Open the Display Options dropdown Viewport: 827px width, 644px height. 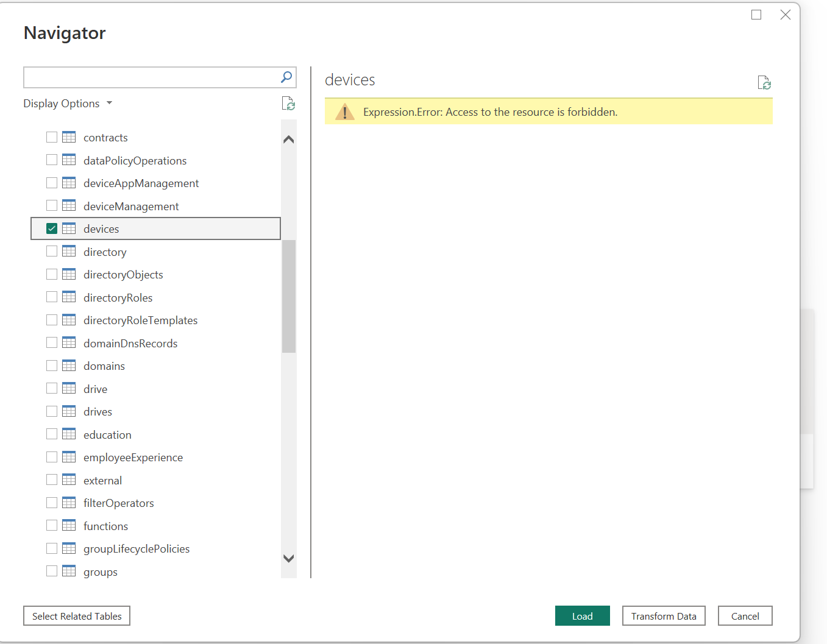[x=68, y=104]
